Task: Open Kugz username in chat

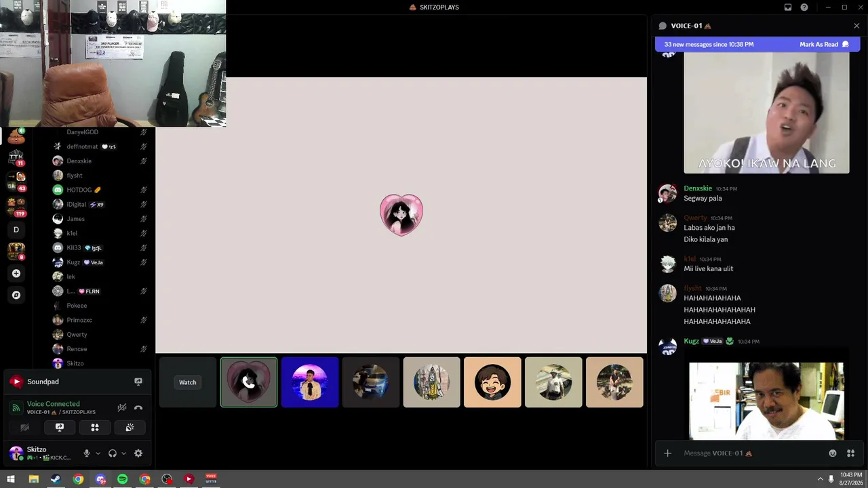Action: (x=691, y=341)
